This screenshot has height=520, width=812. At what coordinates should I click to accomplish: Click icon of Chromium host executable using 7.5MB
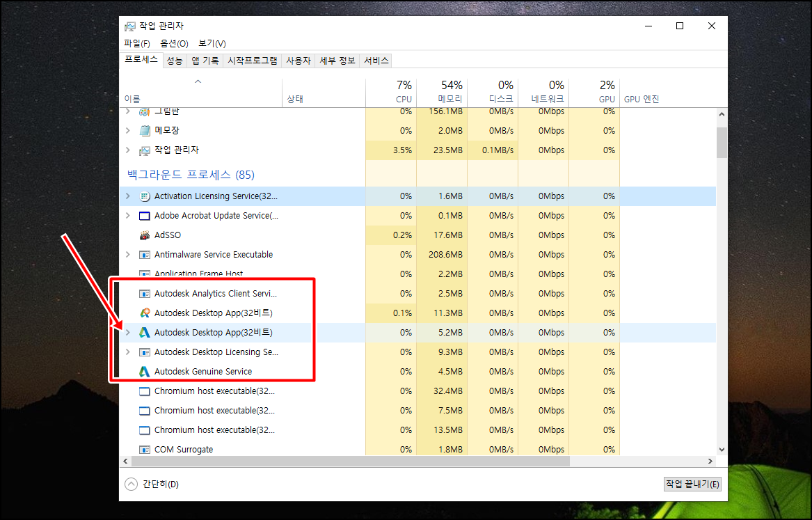click(x=145, y=411)
